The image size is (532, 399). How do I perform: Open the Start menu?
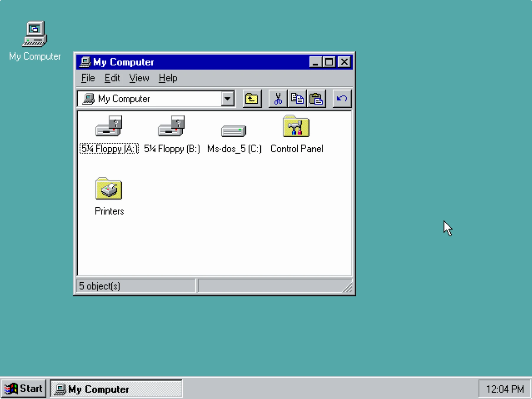24,389
